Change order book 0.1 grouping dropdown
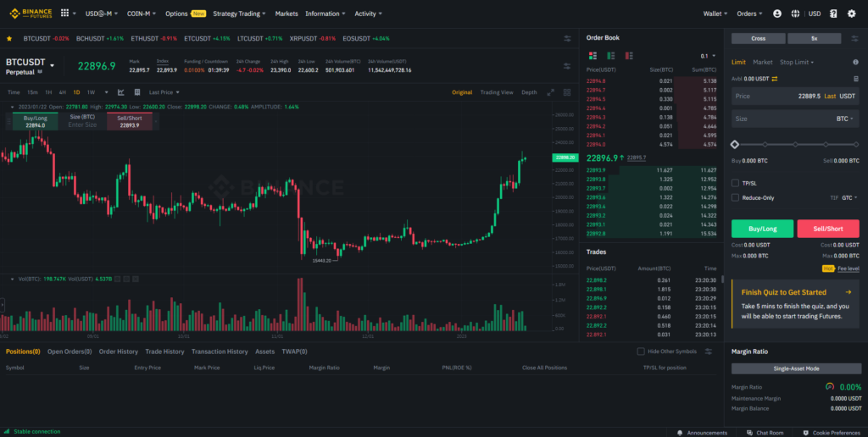 point(708,56)
